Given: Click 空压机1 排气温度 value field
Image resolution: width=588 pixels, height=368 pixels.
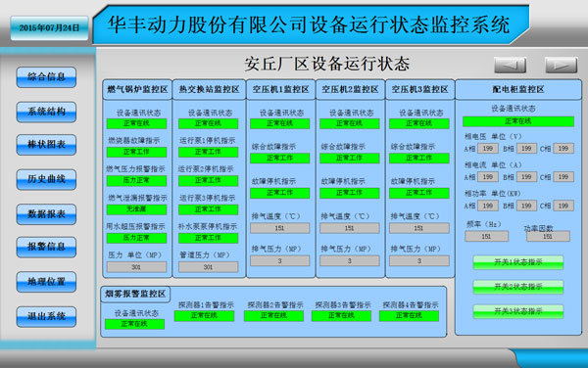Looking at the screenshot, I should (279, 228).
